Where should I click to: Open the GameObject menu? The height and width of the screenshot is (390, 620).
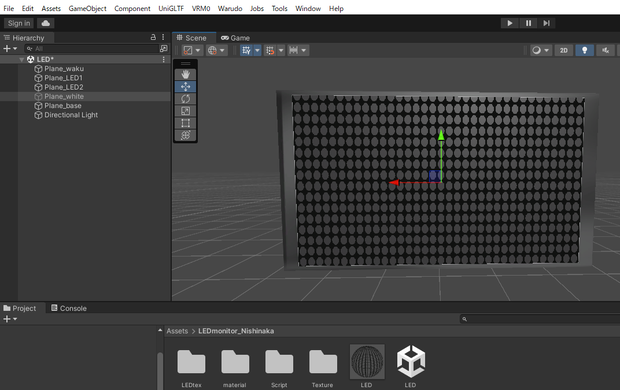[x=87, y=8]
